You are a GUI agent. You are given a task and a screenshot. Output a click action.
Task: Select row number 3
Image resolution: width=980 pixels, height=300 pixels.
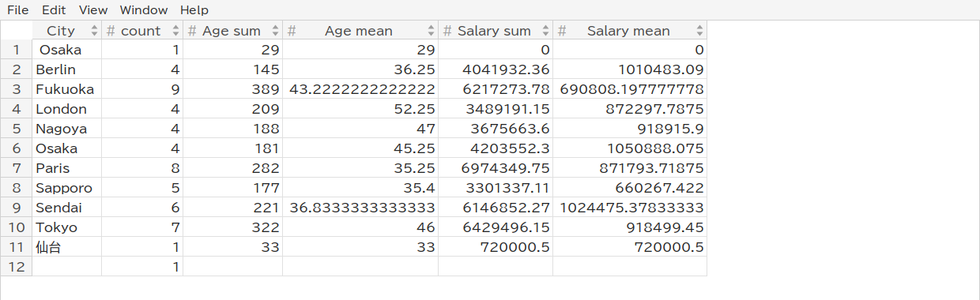(x=16, y=89)
